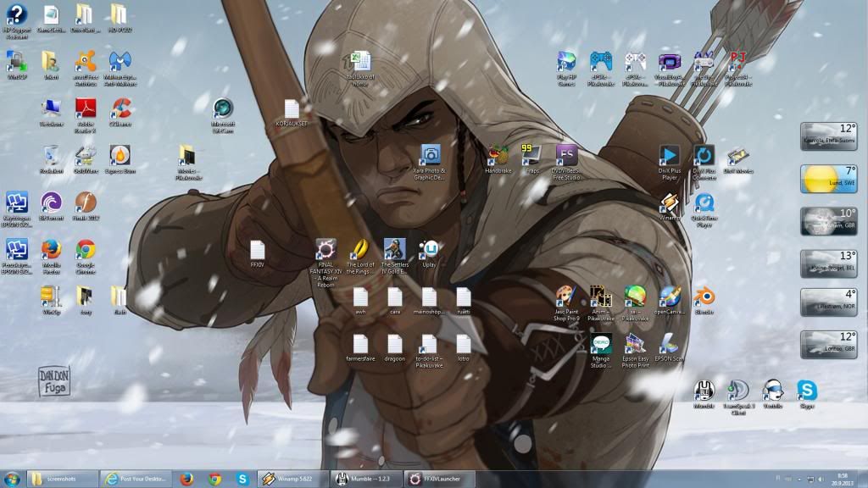This screenshot has width=868, height=488.
Task: Launch Mumble desktop shortcut
Action: (x=704, y=394)
